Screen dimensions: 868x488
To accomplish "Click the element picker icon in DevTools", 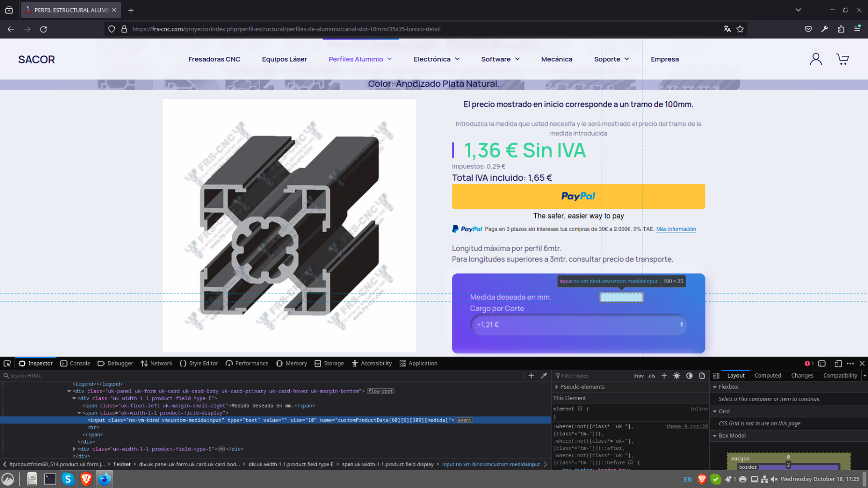I will (7, 364).
